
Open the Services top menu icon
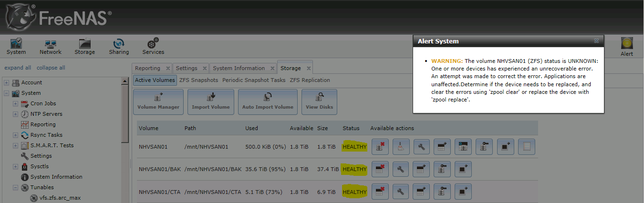(153, 46)
